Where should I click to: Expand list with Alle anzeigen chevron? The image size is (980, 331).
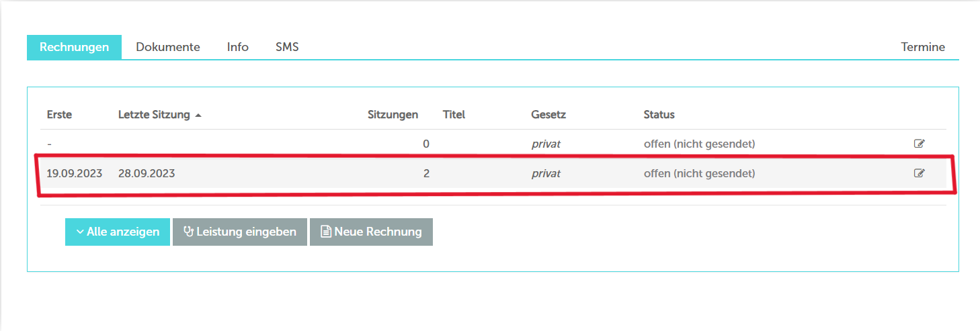[x=80, y=232]
